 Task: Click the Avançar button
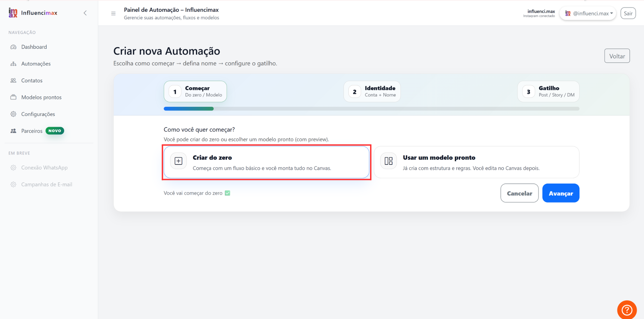pos(561,193)
